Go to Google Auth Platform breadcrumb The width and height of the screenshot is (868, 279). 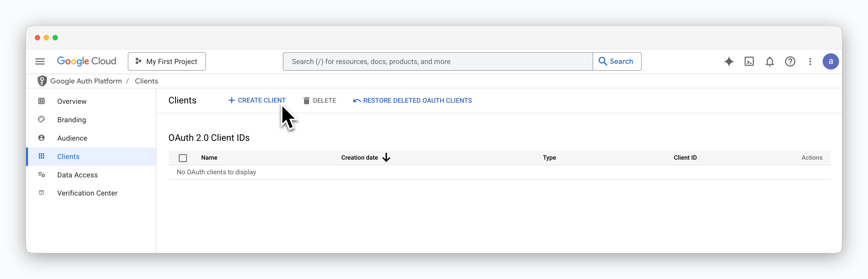(x=86, y=81)
